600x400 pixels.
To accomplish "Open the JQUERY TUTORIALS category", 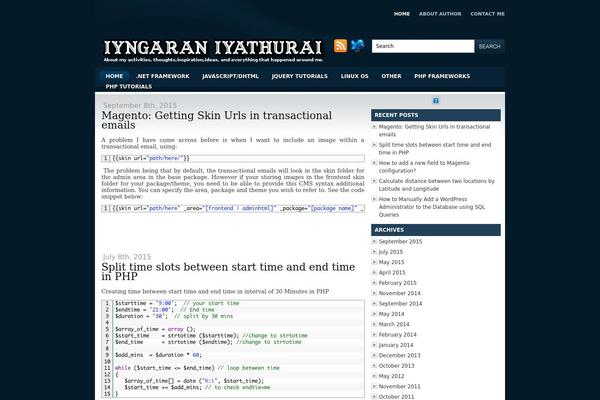I will point(300,76).
